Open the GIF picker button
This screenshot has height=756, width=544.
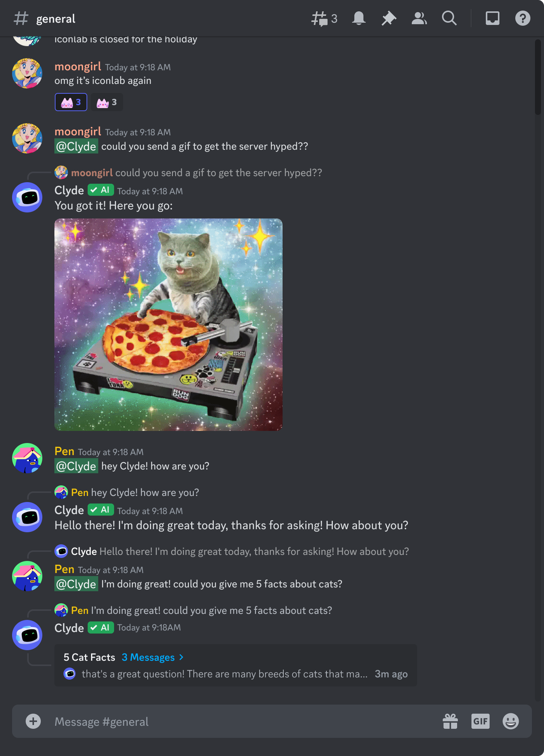click(x=481, y=721)
